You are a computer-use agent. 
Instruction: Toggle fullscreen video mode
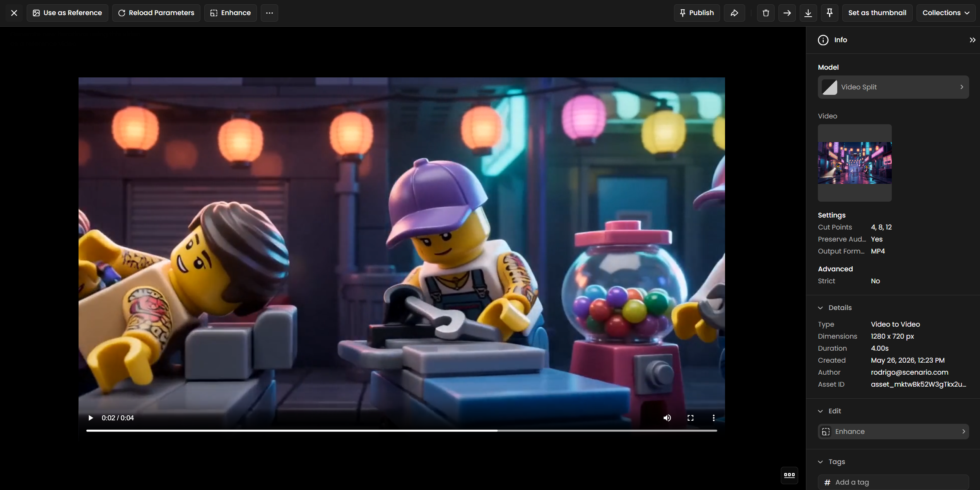point(690,418)
